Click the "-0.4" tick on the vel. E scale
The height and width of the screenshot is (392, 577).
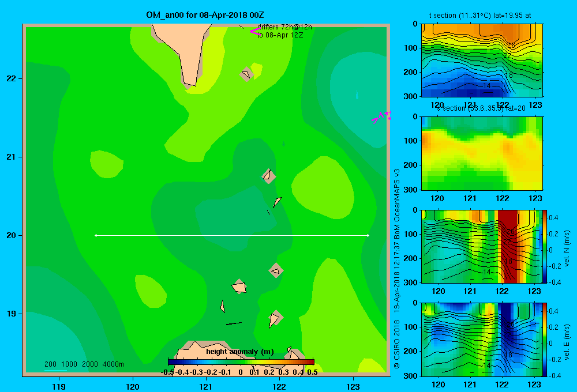click(555, 375)
